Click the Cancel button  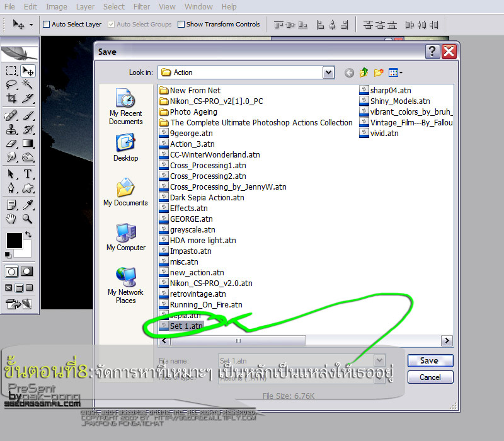click(x=430, y=377)
